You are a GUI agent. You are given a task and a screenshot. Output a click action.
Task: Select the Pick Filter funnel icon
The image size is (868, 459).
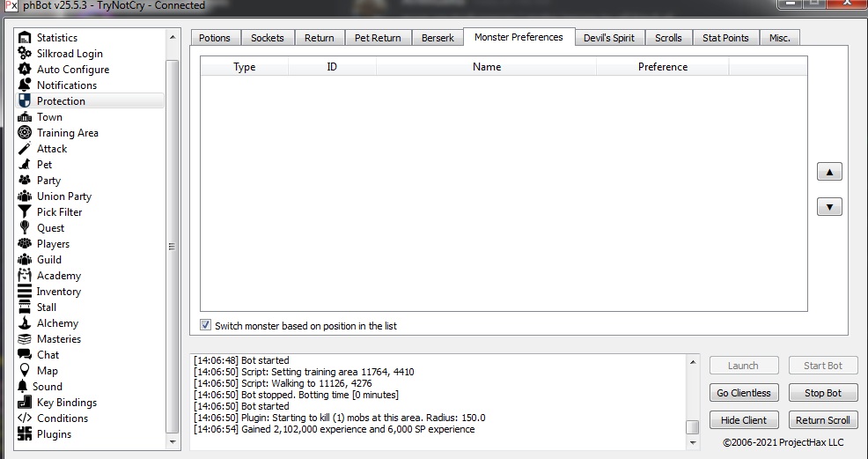pyautogui.click(x=25, y=212)
